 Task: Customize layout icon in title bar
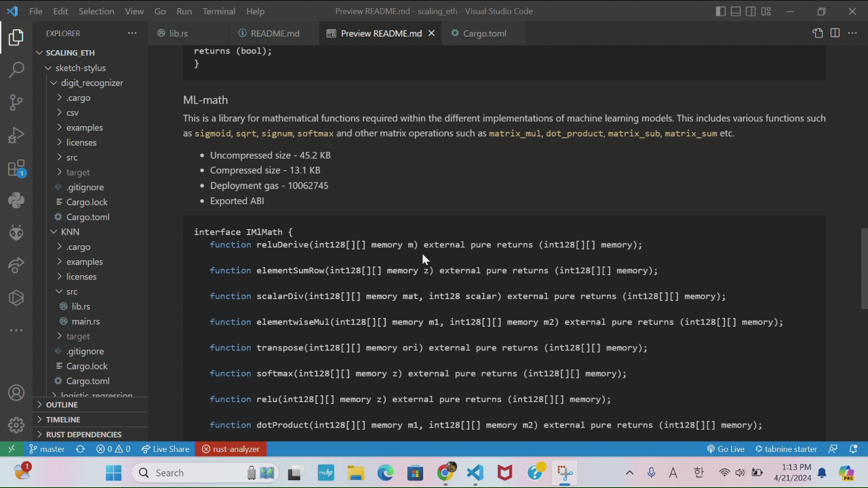point(766,11)
